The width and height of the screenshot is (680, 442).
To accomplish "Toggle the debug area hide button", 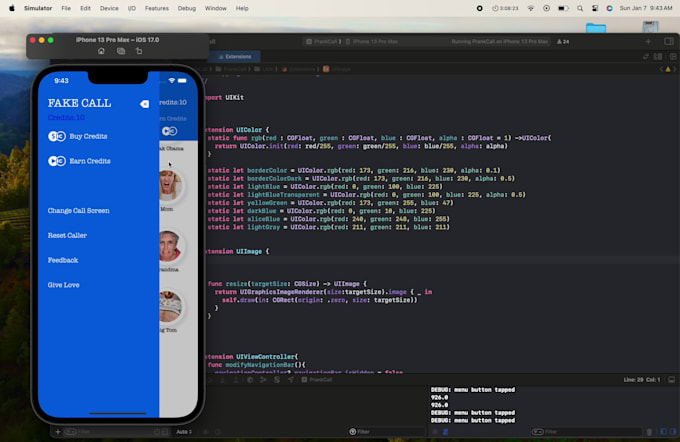I will [x=671, y=380].
